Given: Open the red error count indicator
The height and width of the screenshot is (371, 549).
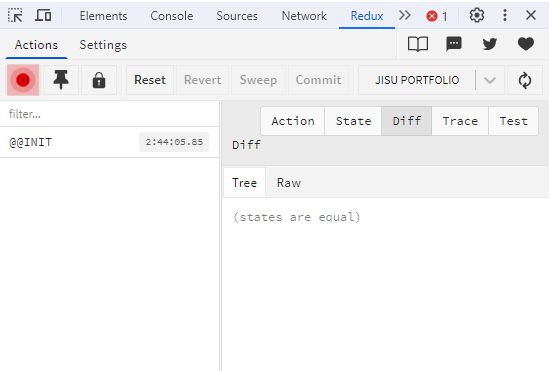Looking at the screenshot, I should (436, 16).
